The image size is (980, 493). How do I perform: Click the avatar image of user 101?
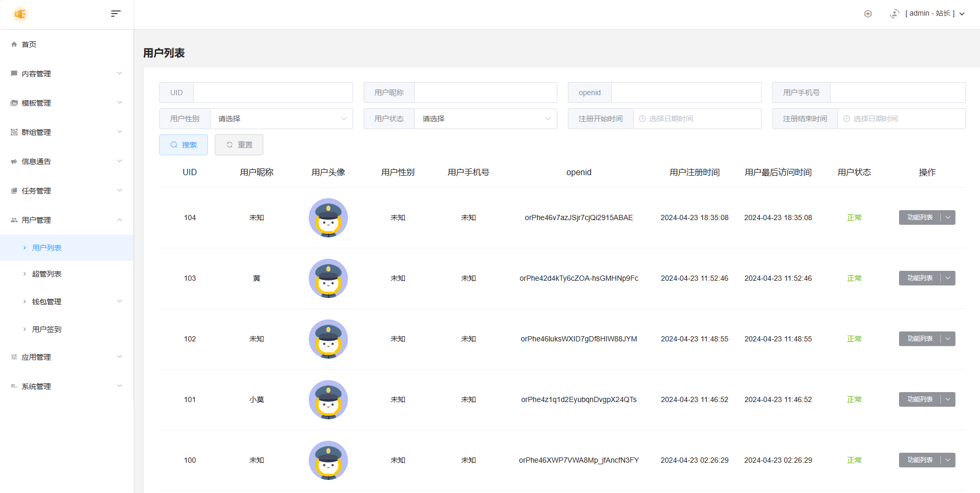point(328,399)
